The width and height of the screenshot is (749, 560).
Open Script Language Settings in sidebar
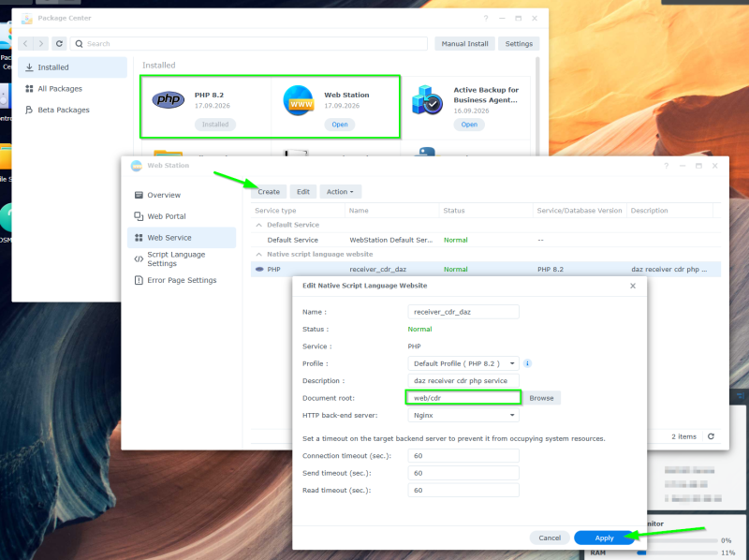pos(182,259)
